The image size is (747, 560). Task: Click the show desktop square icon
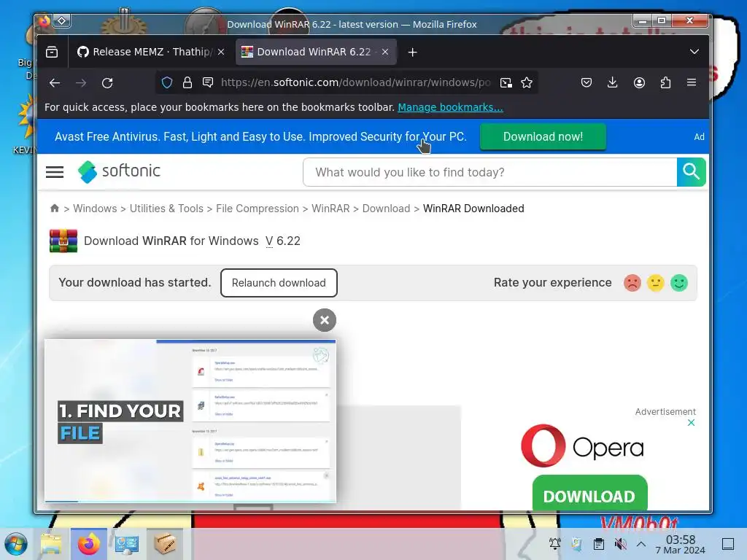click(728, 544)
